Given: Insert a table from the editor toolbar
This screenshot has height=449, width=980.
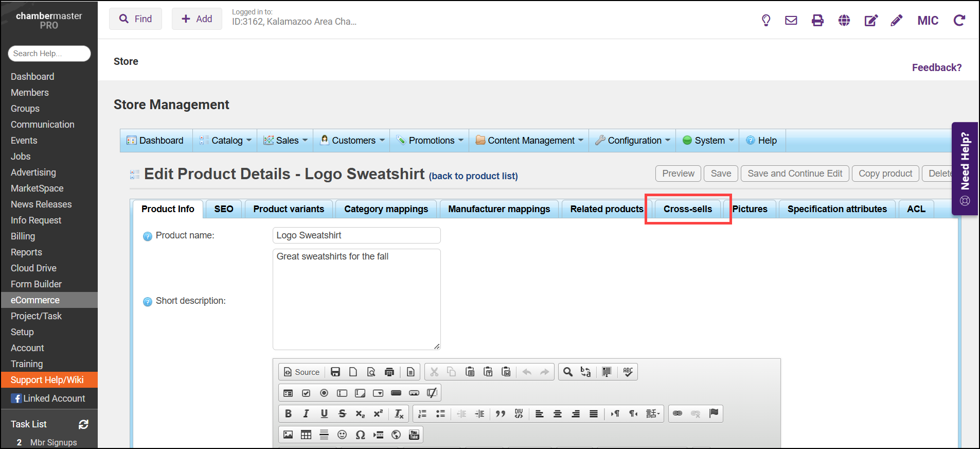Looking at the screenshot, I should [x=306, y=435].
